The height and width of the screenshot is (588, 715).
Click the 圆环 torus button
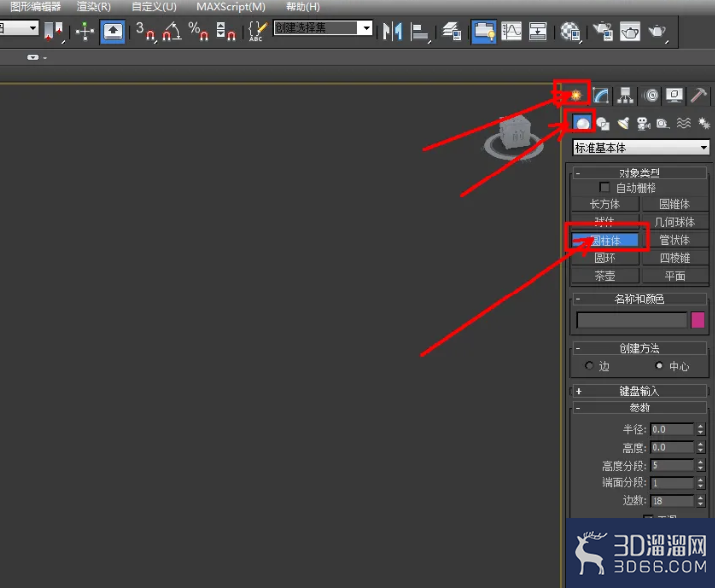click(605, 258)
